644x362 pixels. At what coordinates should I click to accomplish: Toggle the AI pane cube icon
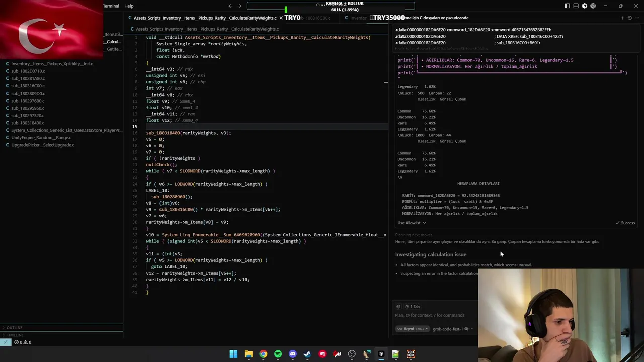[x=584, y=6]
